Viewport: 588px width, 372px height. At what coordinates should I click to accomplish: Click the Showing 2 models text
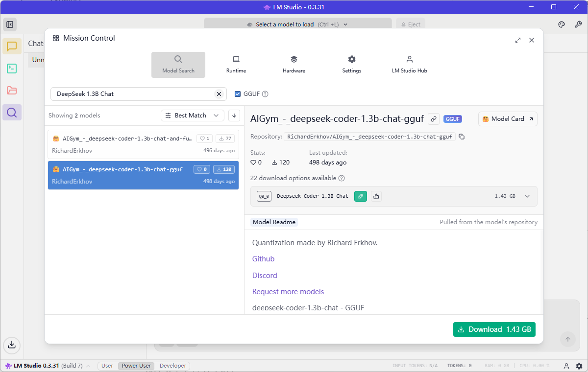(74, 116)
